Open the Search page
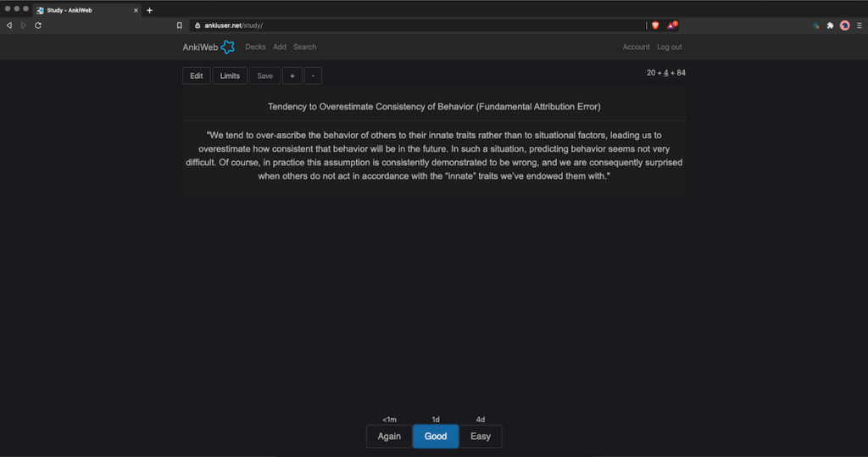The width and height of the screenshot is (868, 457). point(305,47)
